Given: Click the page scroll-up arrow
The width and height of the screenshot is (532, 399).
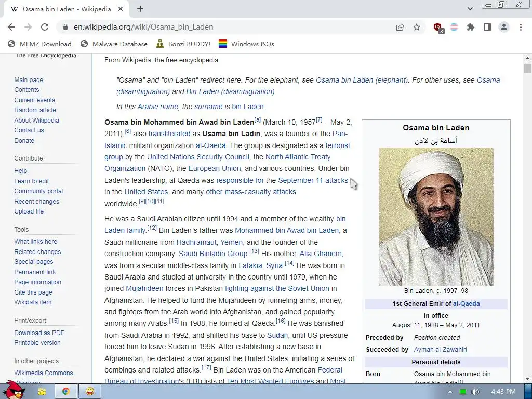Looking at the screenshot, I should [x=527, y=59].
